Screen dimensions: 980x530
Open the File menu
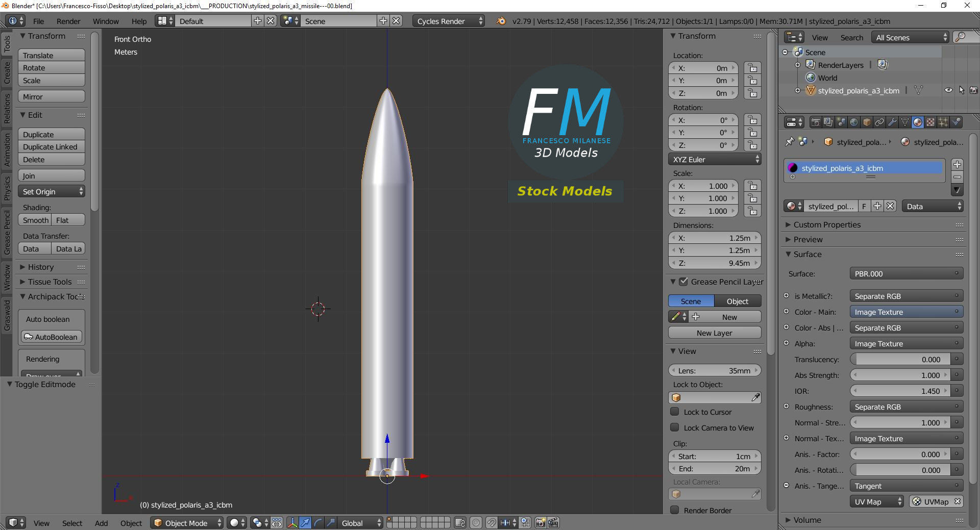point(39,21)
